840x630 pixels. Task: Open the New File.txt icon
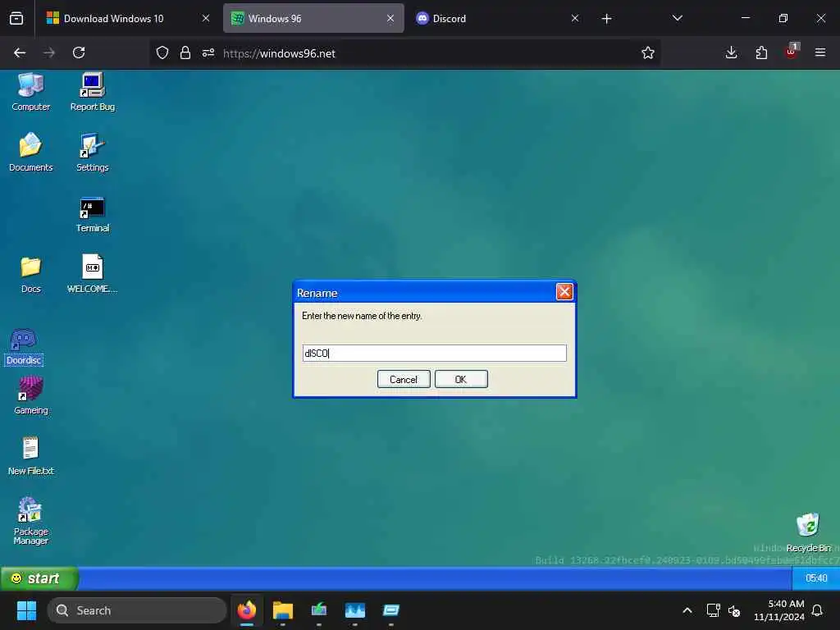click(30, 456)
